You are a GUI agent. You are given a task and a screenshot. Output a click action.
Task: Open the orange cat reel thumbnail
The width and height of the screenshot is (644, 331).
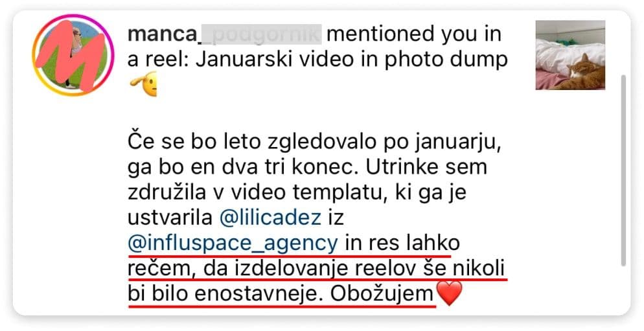pyautogui.click(x=571, y=55)
